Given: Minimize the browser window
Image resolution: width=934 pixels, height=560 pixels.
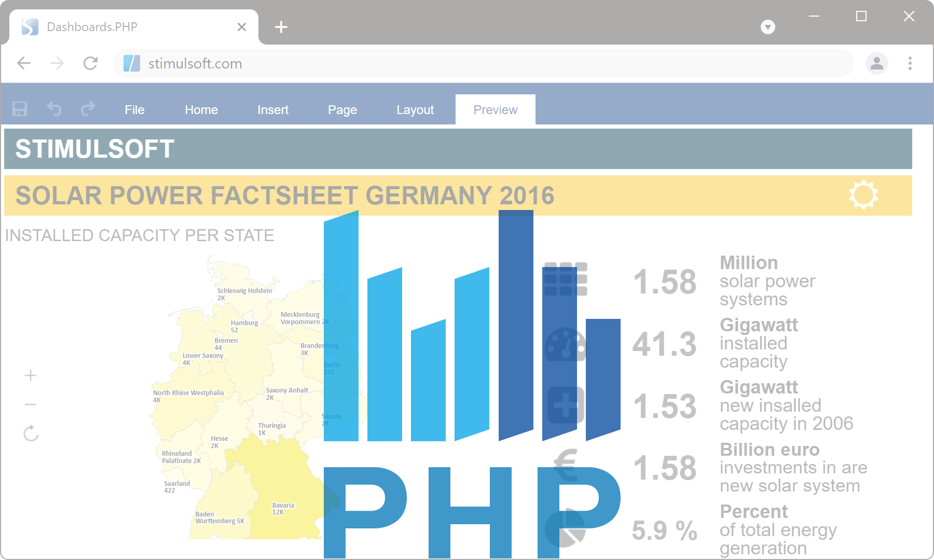Looking at the screenshot, I should [x=814, y=16].
